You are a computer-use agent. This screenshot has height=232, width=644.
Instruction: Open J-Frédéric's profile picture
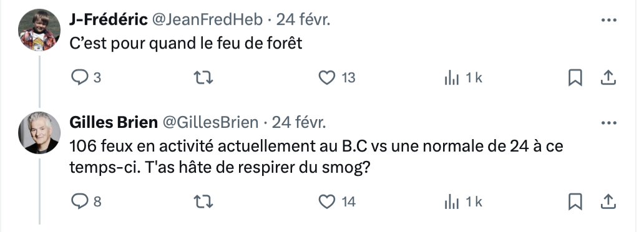39,30
